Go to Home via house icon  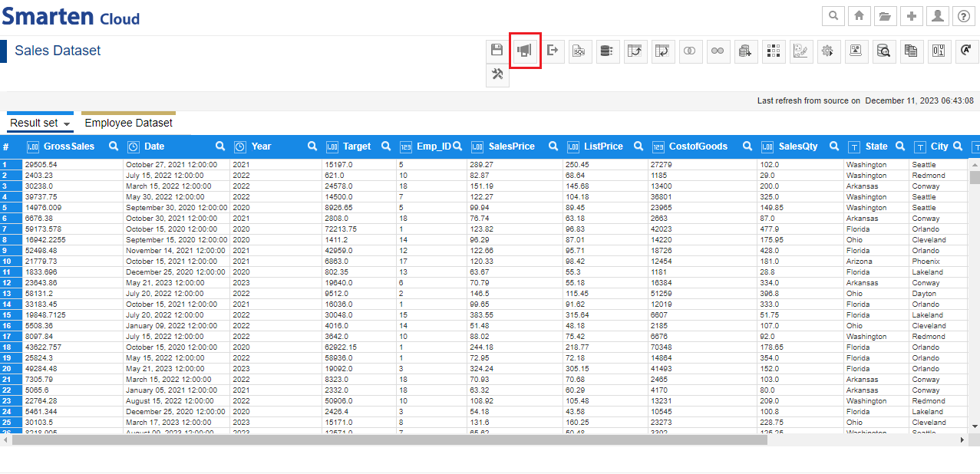pos(860,16)
